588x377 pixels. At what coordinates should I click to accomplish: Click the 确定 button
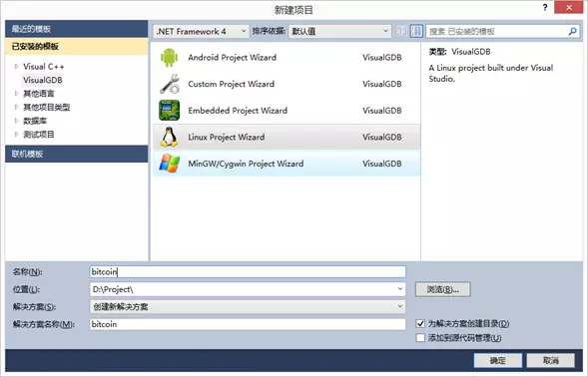tap(497, 360)
